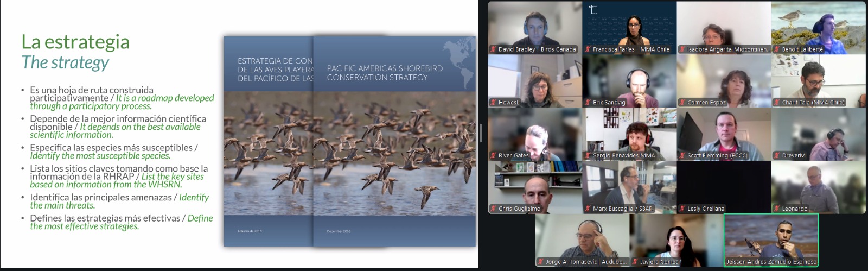This screenshot has width=868, height=271.
Task: Click the Pacific Americas Shorebird Conservation Strategy cover
Action: click(394, 141)
